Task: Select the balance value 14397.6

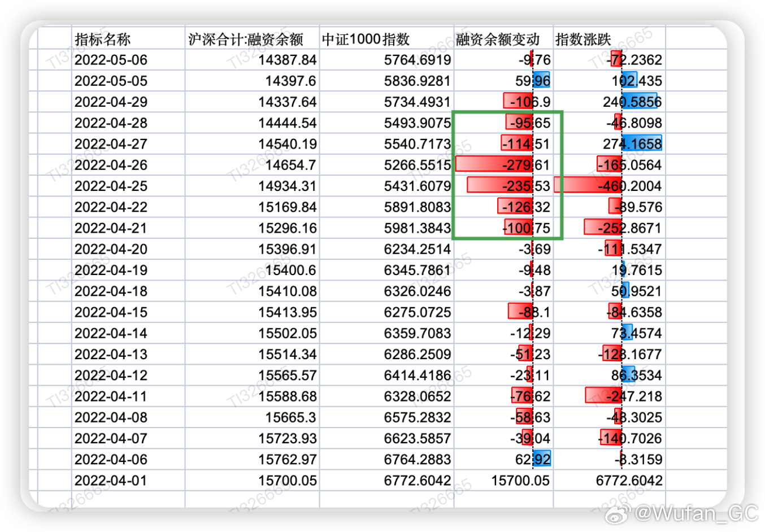Action: coord(252,81)
